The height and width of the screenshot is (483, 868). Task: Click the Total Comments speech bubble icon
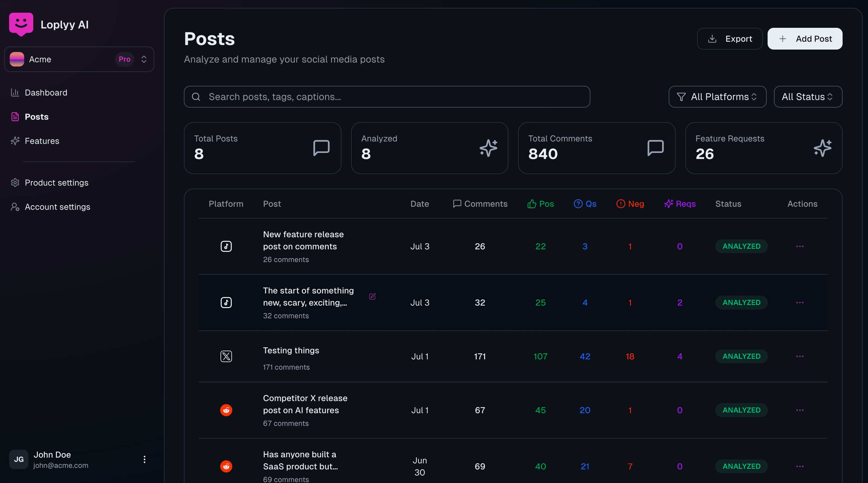click(655, 148)
